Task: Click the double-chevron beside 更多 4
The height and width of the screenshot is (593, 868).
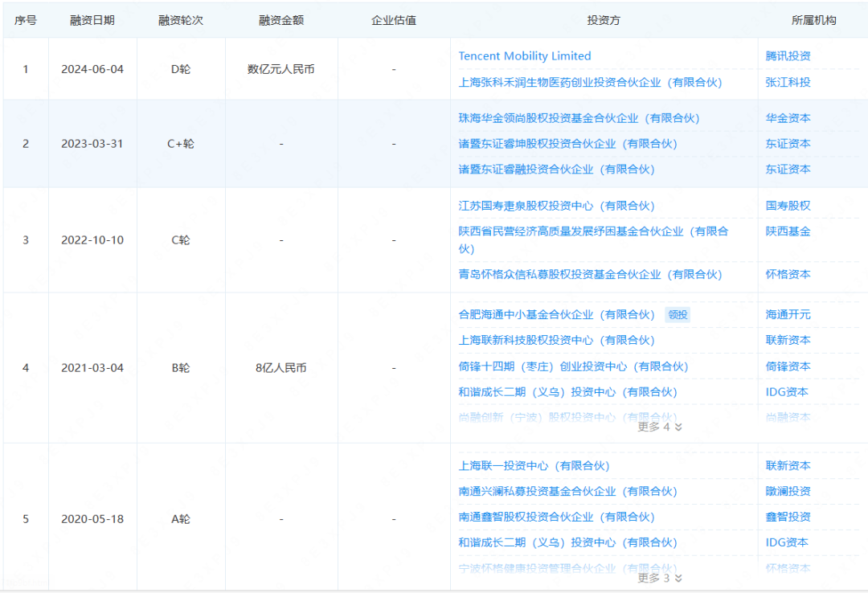Action: [x=678, y=427]
